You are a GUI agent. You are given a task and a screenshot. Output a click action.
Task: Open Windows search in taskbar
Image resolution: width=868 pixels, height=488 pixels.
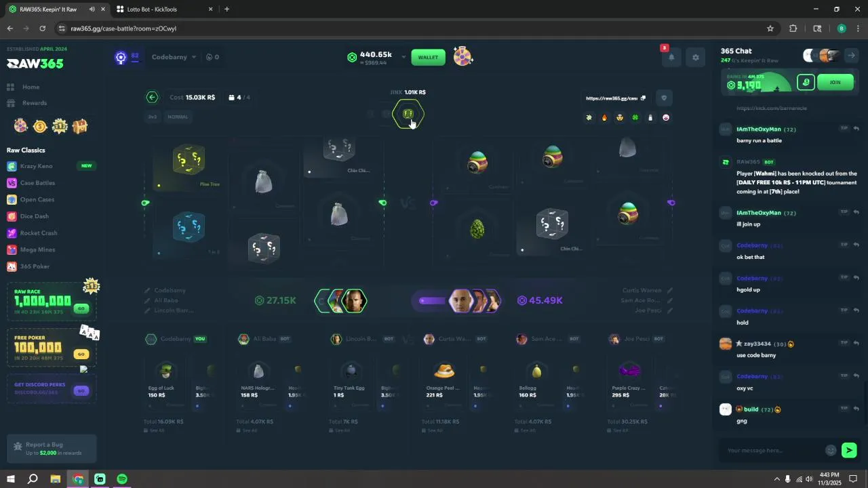point(33,479)
